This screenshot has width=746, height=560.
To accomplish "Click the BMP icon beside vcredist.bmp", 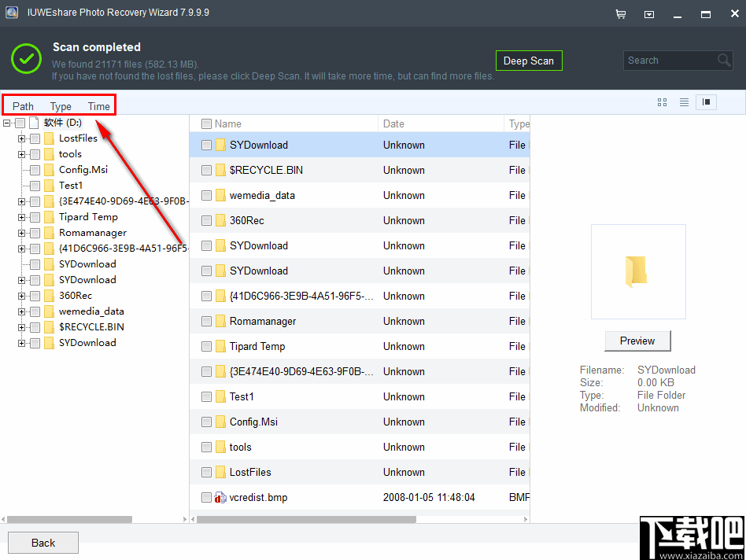I will pos(220,497).
